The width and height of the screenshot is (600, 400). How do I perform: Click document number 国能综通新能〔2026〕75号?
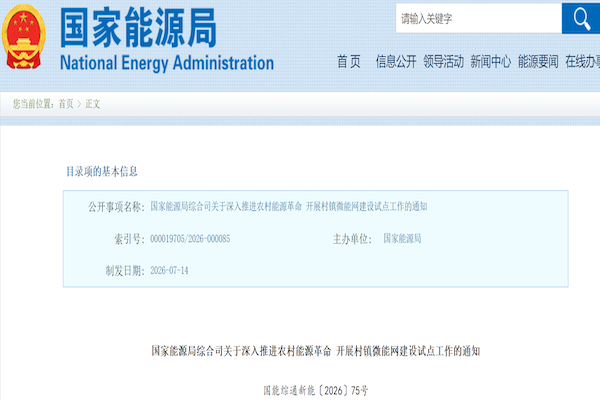click(x=316, y=390)
